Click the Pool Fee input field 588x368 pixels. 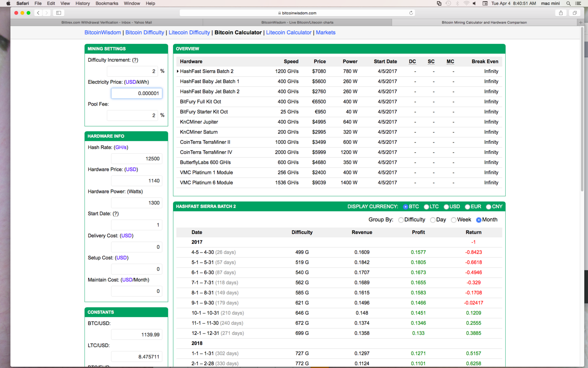coord(132,115)
